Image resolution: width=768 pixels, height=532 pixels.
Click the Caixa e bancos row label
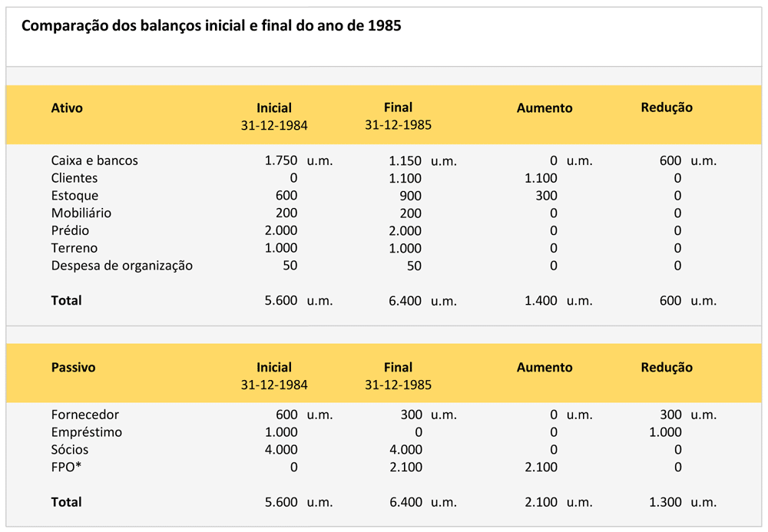click(94, 161)
